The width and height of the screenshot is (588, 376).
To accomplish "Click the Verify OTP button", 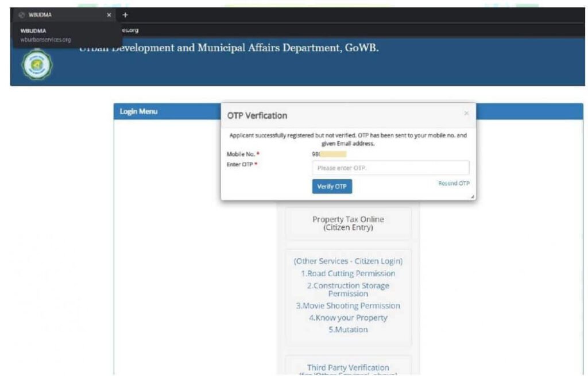I will click(332, 187).
